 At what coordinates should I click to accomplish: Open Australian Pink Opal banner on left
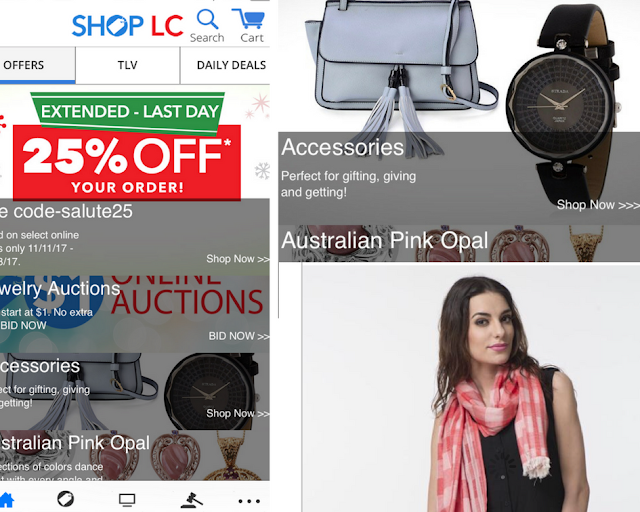(x=135, y=455)
